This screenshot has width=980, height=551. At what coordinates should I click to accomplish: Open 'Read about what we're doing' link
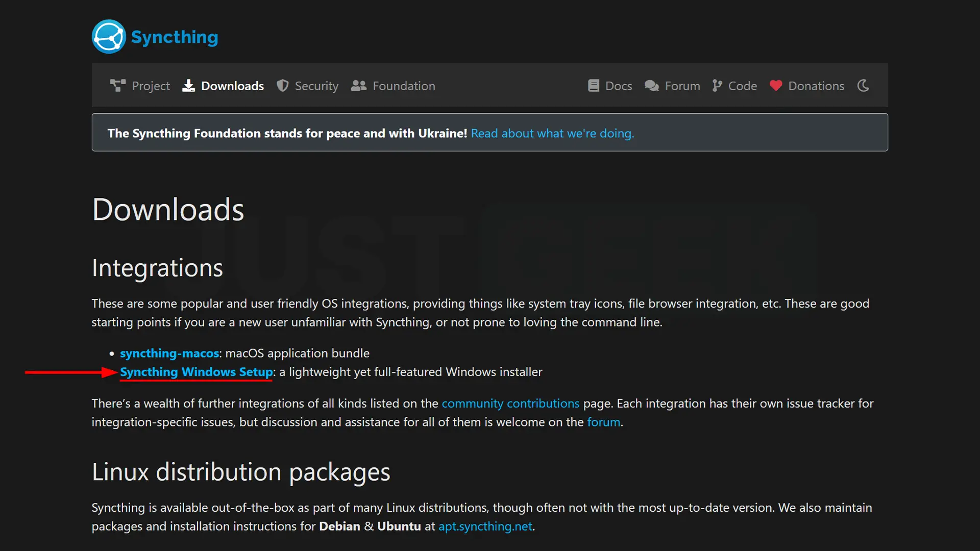552,133
